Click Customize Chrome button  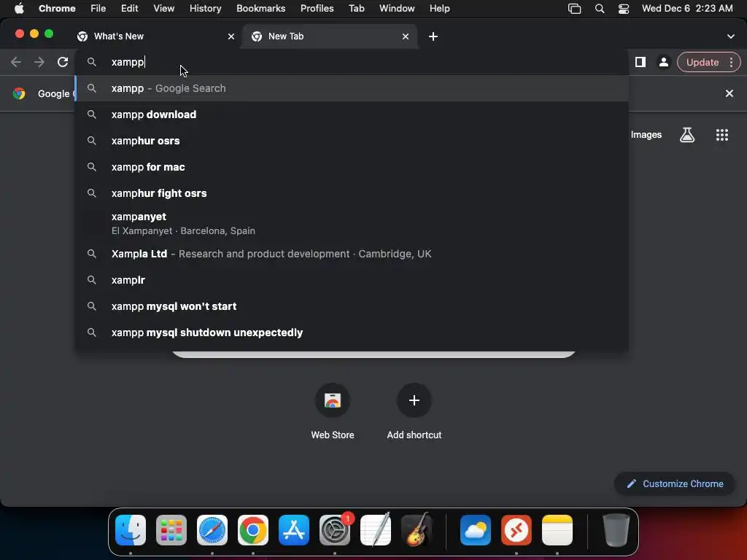pos(675,484)
